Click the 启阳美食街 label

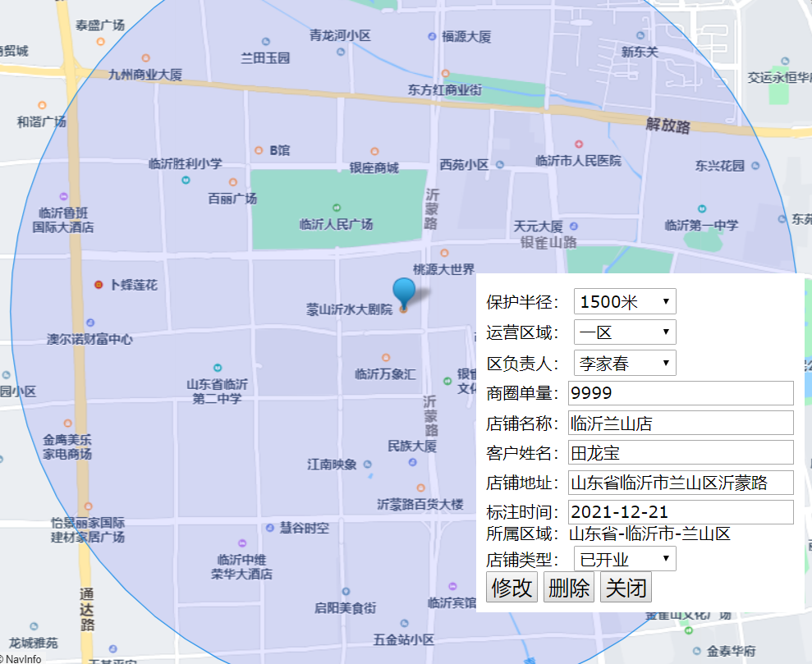pyautogui.click(x=346, y=607)
